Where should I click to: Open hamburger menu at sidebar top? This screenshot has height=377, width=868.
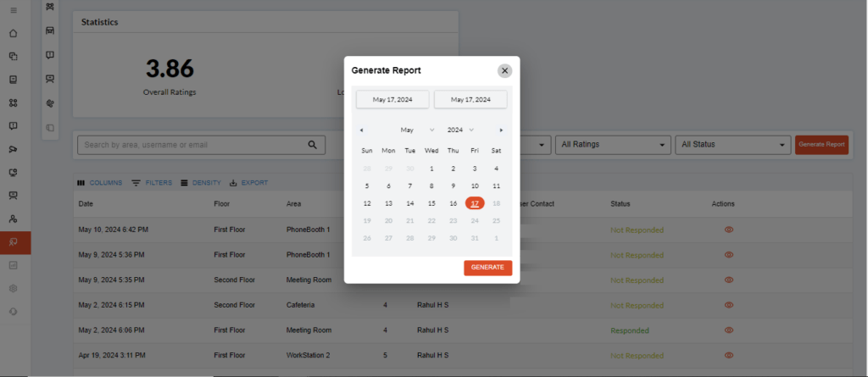[x=13, y=10]
